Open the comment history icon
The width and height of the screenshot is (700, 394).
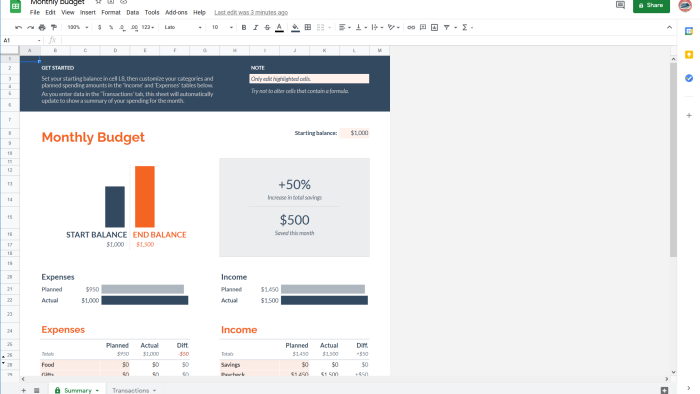point(620,5)
